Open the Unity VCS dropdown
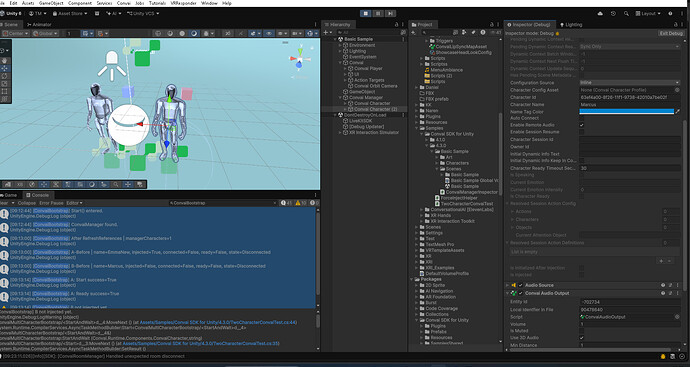 pyautogui.click(x=143, y=14)
